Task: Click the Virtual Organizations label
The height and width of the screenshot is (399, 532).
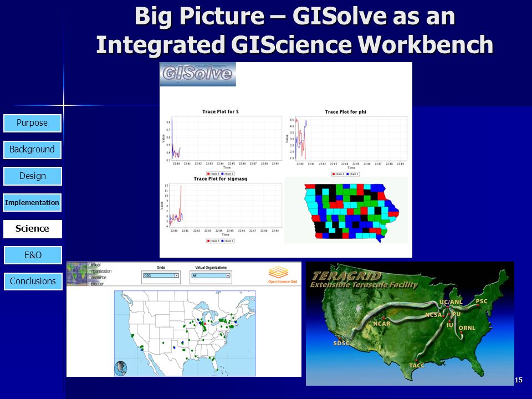Action: [x=211, y=268]
